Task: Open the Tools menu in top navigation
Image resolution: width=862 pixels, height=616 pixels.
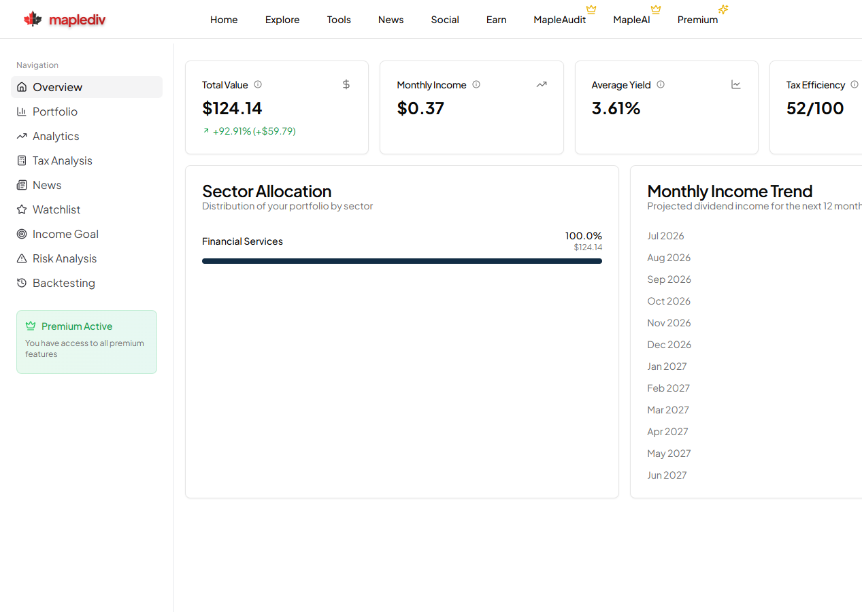Action: click(339, 20)
